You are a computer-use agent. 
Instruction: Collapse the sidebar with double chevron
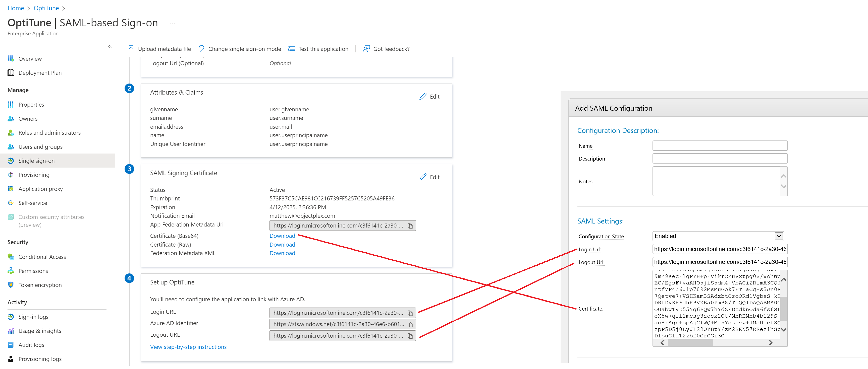click(x=110, y=46)
